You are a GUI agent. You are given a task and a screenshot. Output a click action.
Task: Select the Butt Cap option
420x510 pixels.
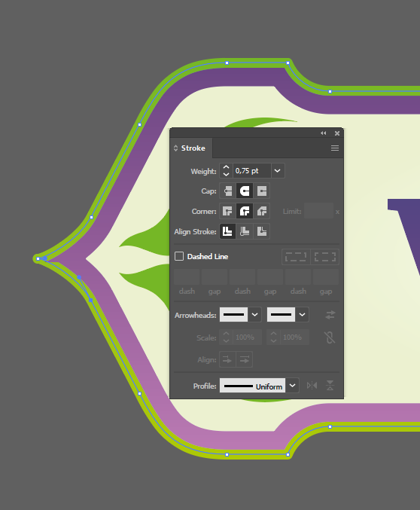coord(227,191)
